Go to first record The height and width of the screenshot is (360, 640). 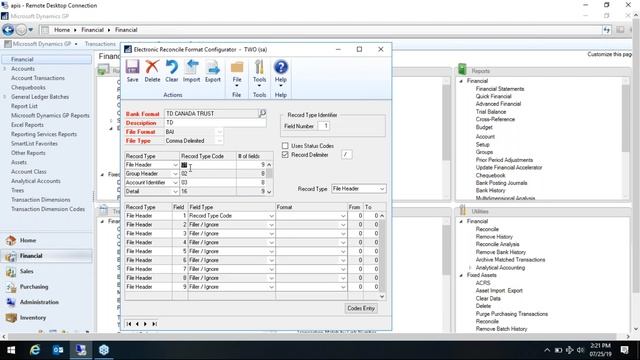(129, 324)
